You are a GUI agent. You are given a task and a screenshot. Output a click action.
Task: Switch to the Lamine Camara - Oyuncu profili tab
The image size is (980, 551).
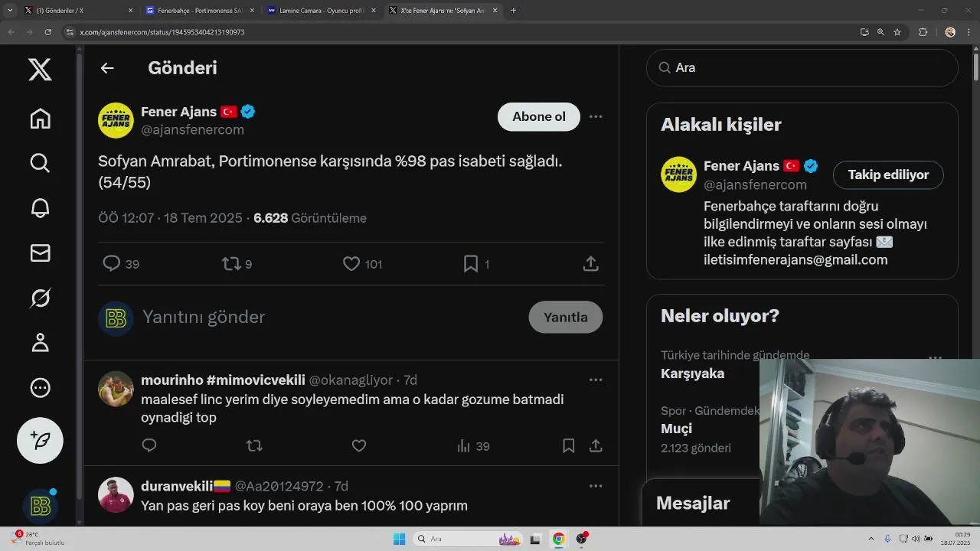(321, 11)
